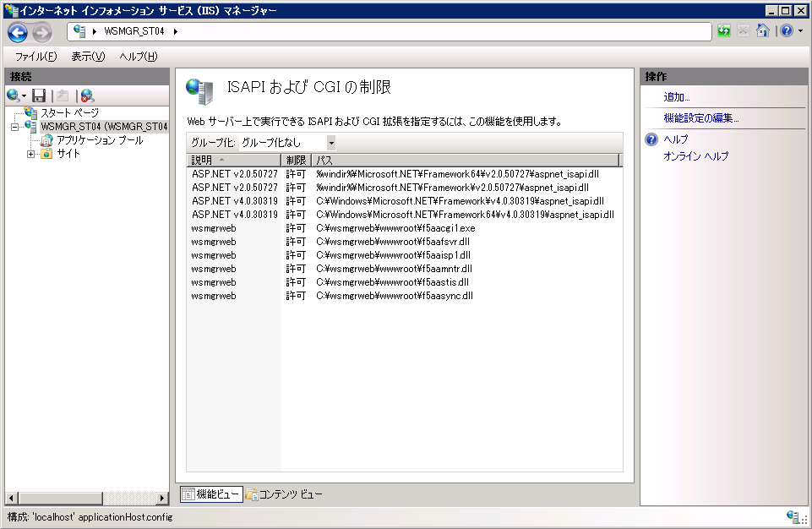Viewport: 812px width, 529px height.
Task: Click the greyed Forward navigation arrow
Action: (42, 33)
